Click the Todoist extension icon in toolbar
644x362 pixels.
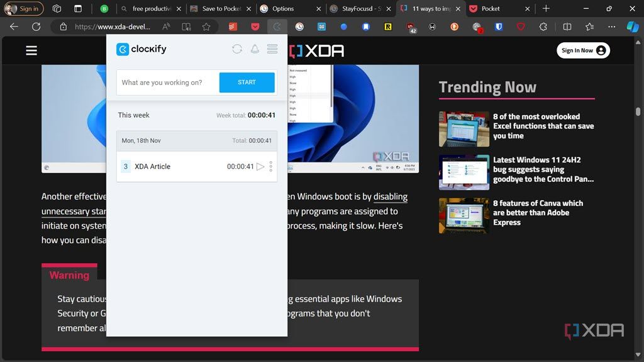233,26
